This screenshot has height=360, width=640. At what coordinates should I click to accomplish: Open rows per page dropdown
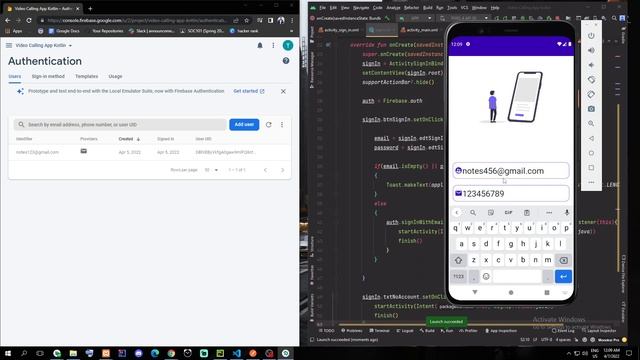click(211, 170)
